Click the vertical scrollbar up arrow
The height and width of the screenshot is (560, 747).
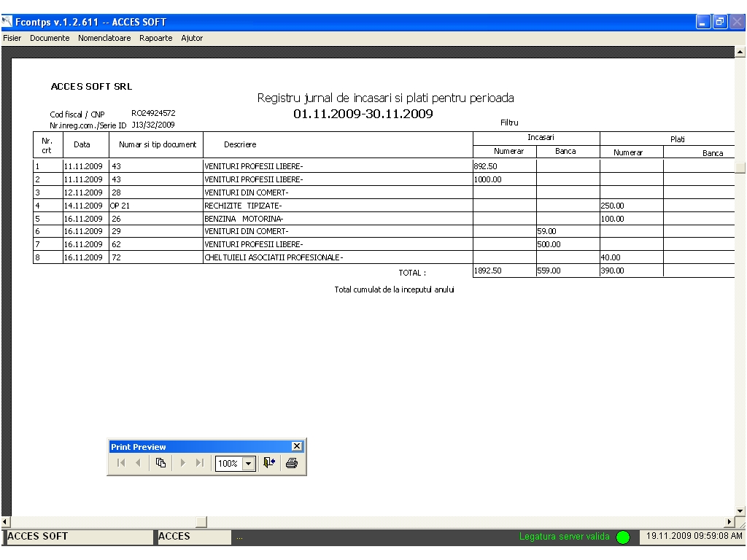click(741, 52)
